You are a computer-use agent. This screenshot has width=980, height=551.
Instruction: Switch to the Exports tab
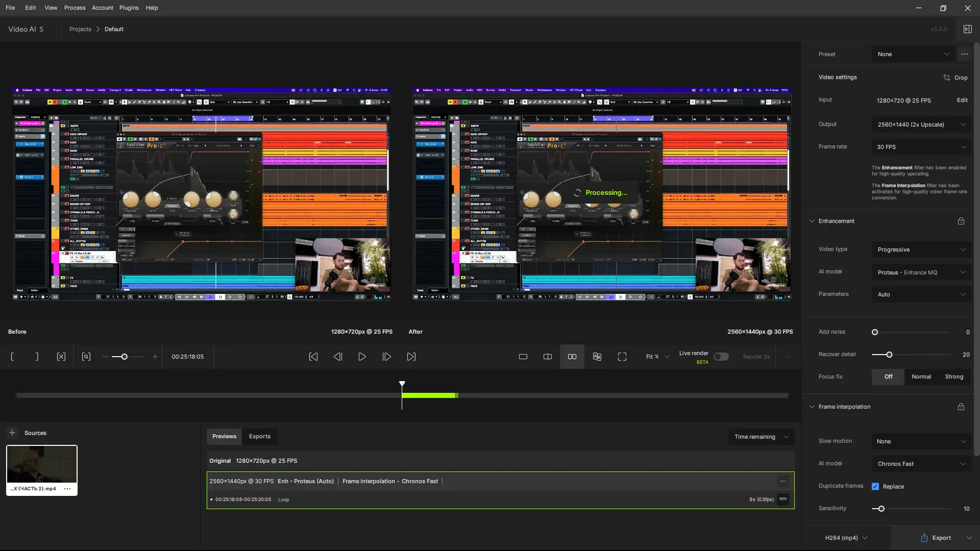pyautogui.click(x=260, y=436)
